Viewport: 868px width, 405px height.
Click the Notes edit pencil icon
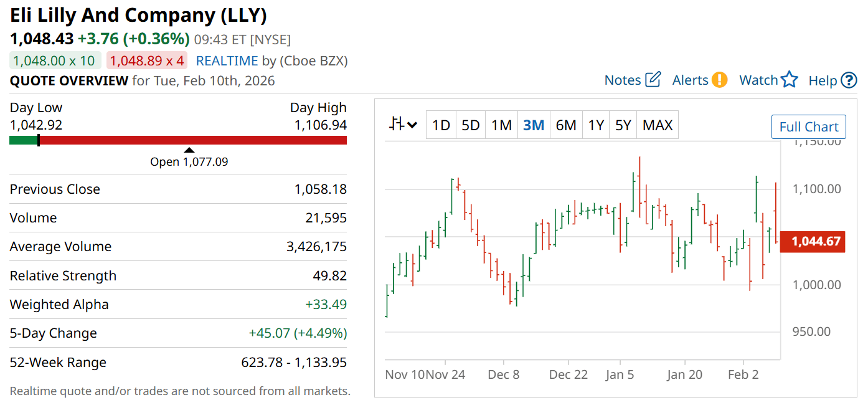point(653,80)
